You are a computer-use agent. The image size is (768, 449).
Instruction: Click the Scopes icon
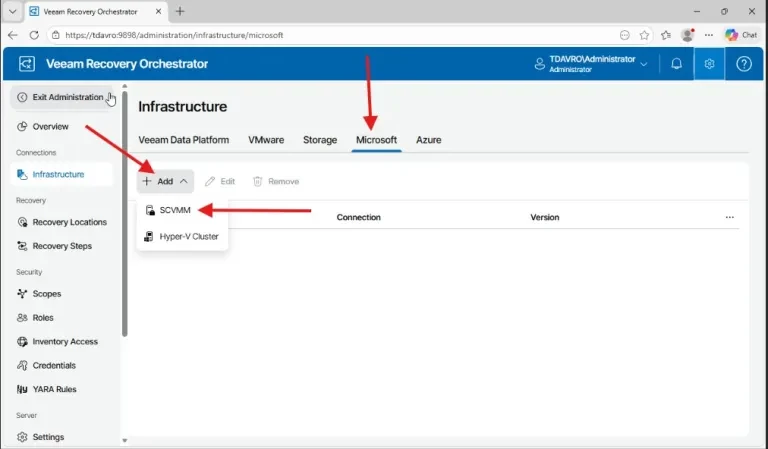(x=22, y=293)
